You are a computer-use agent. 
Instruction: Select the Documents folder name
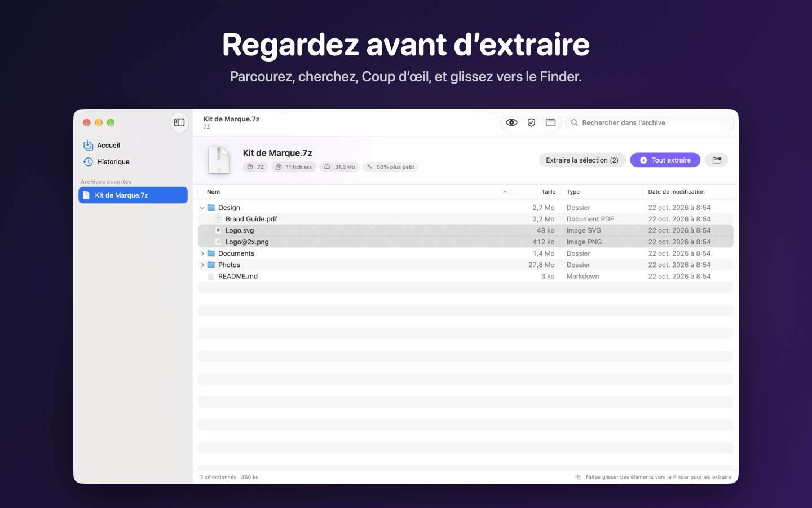[x=236, y=253]
